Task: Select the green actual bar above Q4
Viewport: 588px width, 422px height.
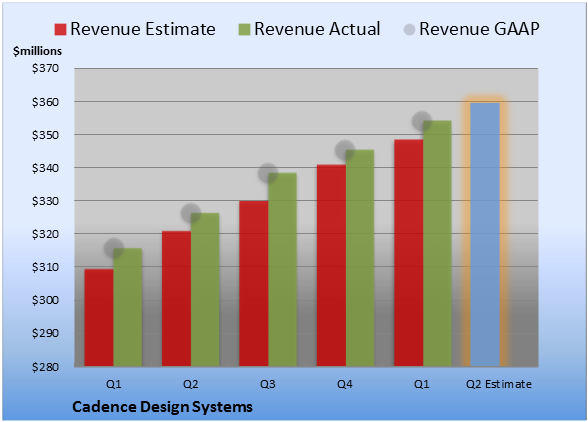Action: [x=360, y=258]
